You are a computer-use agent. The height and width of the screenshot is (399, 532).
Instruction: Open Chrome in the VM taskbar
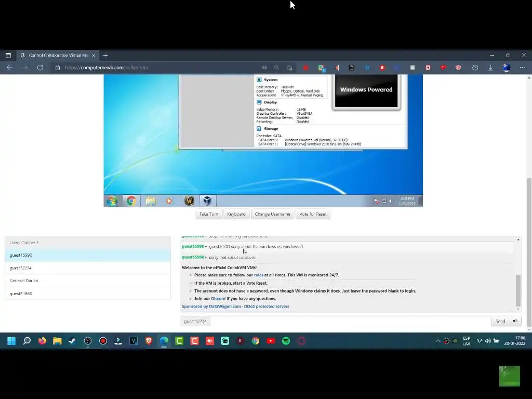131,201
